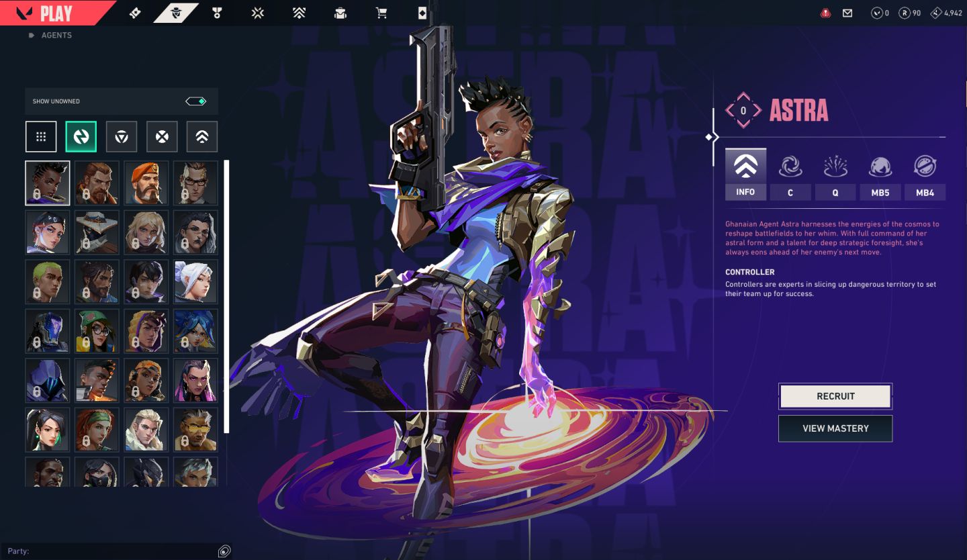Select Skye portrait with green headband
Image resolution: width=967 pixels, height=560 pixels.
tap(97, 430)
